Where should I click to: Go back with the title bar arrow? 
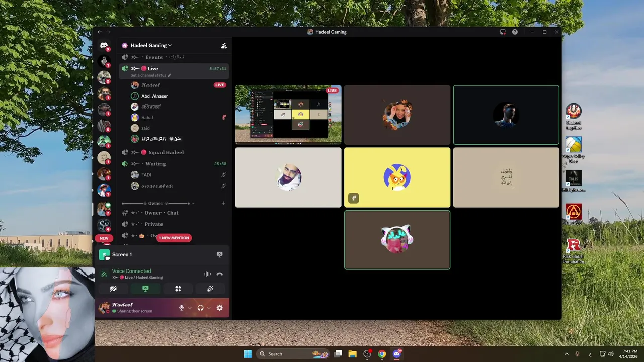point(100,32)
